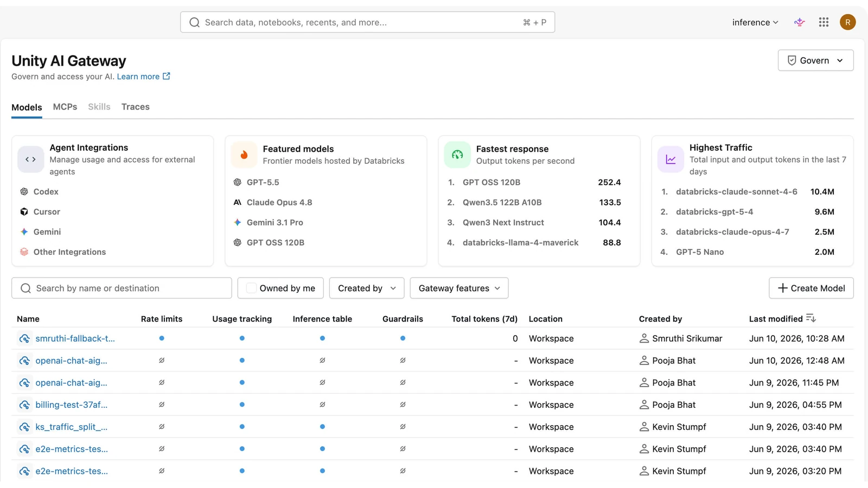The image size is (868, 488).
Task: Open the app launcher grid icon
Action: 824,22
